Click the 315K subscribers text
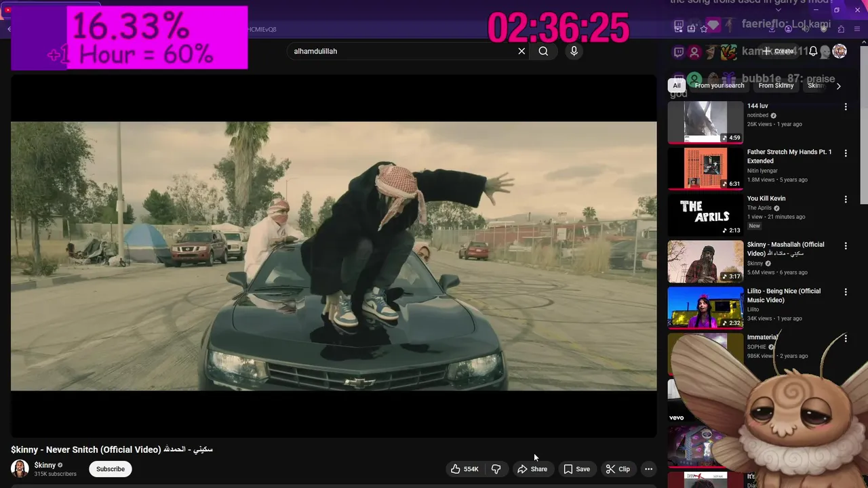Viewport: 868px width, 488px height. (56, 474)
